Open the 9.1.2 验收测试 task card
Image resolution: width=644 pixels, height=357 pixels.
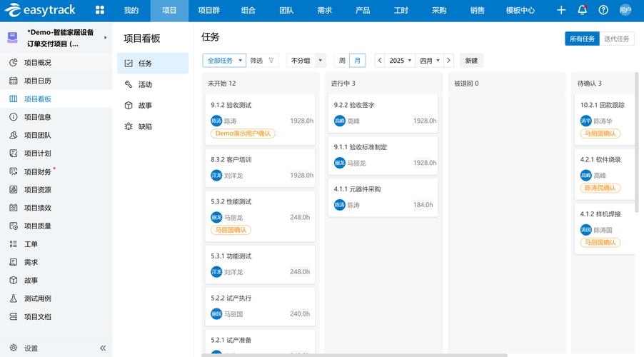click(260, 119)
